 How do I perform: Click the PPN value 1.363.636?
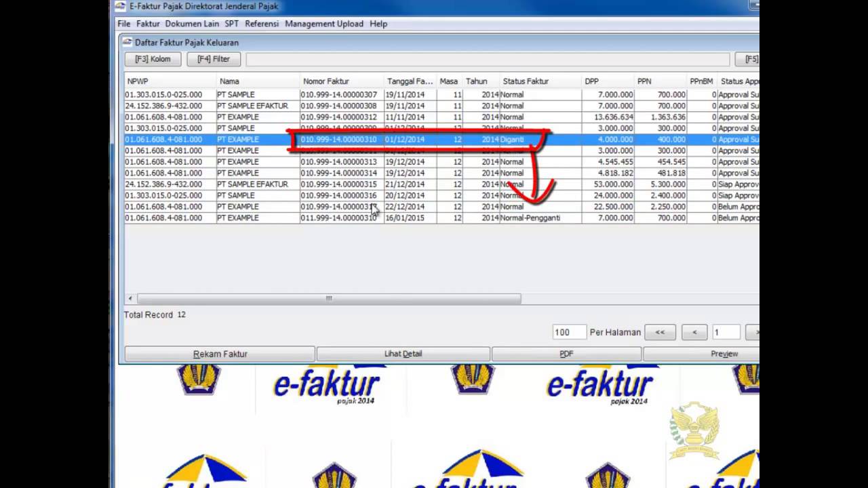pyautogui.click(x=668, y=117)
